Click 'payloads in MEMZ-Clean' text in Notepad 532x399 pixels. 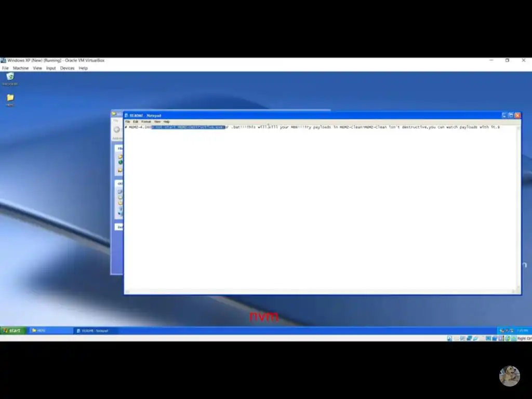point(337,127)
